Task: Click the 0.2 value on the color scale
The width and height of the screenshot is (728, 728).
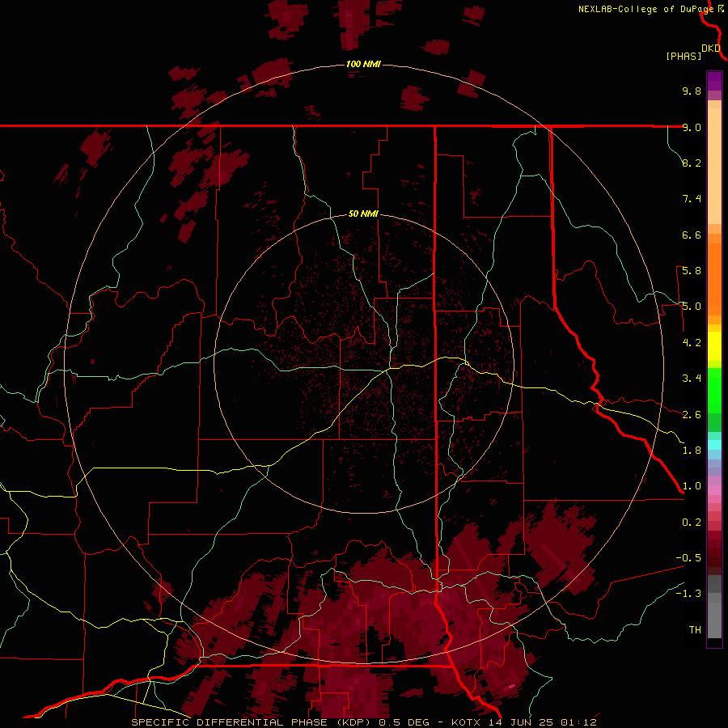Action: click(692, 523)
